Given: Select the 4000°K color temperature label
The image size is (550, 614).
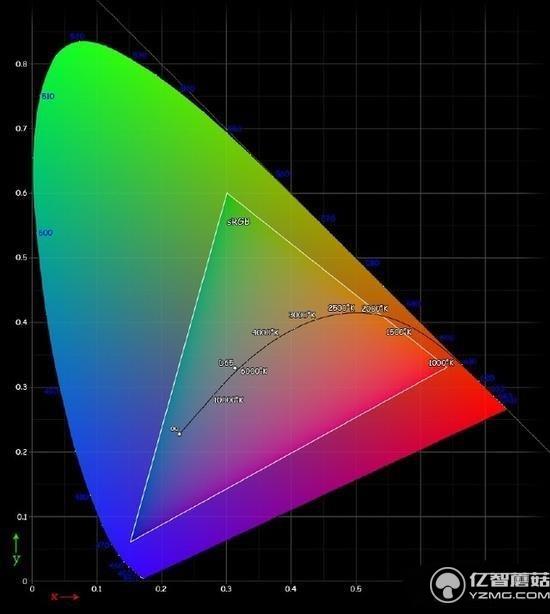Looking at the screenshot, I should [x=265, y=332].
